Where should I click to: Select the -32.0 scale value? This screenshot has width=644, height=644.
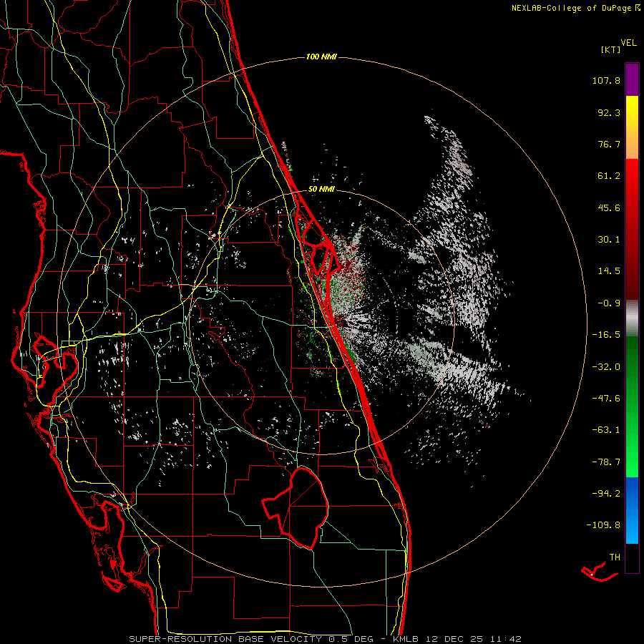(606, 367)
